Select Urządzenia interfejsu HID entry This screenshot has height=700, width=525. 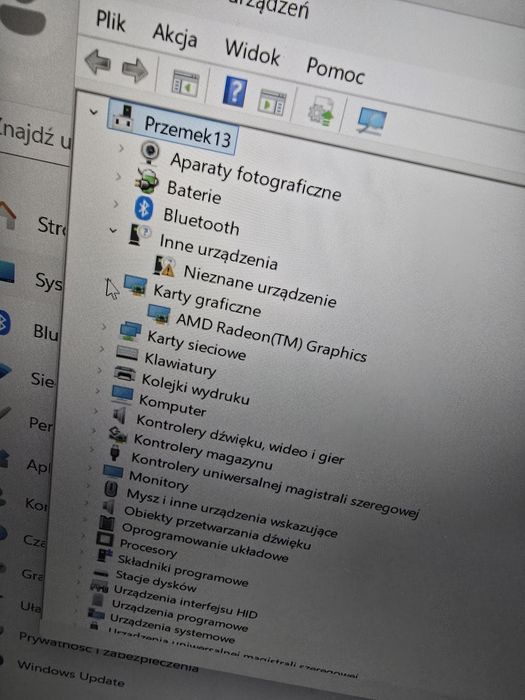[186, 601]
